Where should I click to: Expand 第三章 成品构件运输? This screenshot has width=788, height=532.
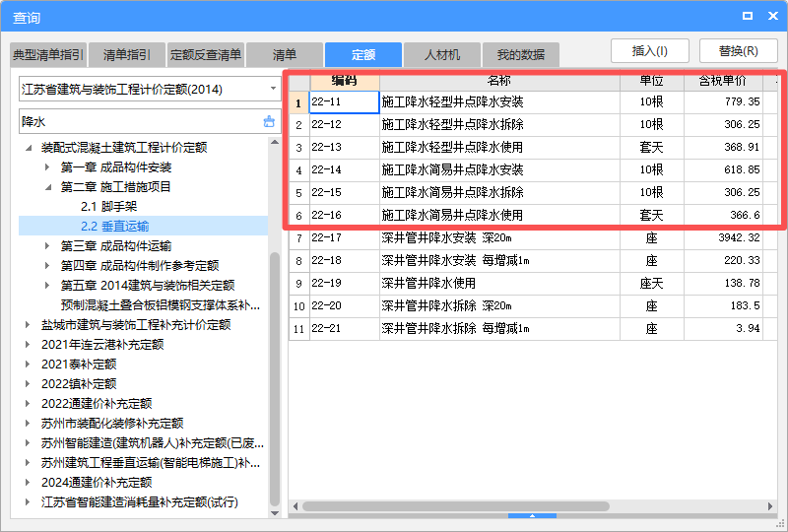(47, 246)
